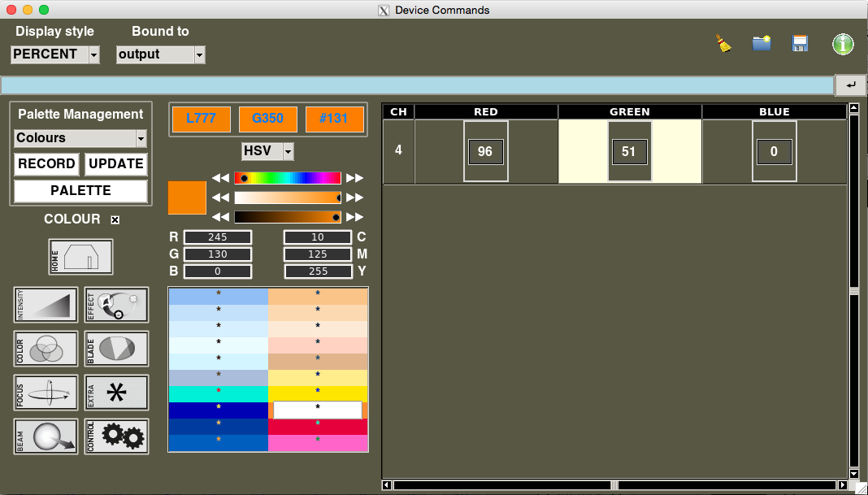Select the EFFECT attribute icon
Image resolution: width=868 pixels, height=495 pixels.
116,305
